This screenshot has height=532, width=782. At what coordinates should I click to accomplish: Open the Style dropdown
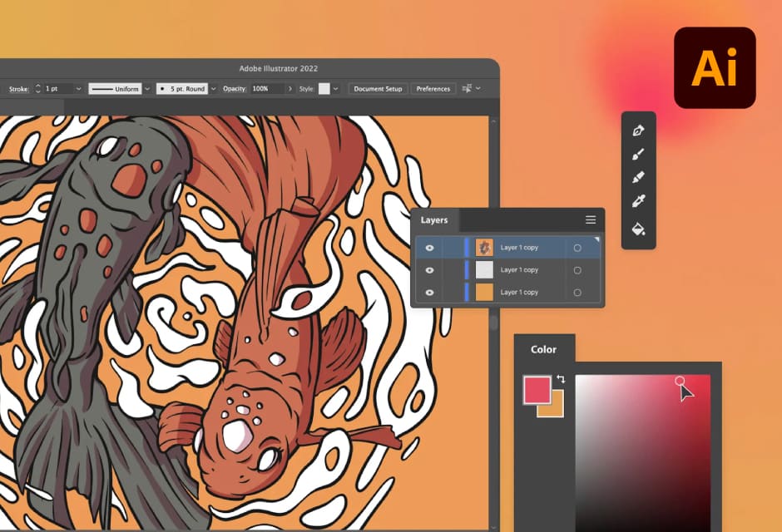(336, 88)
